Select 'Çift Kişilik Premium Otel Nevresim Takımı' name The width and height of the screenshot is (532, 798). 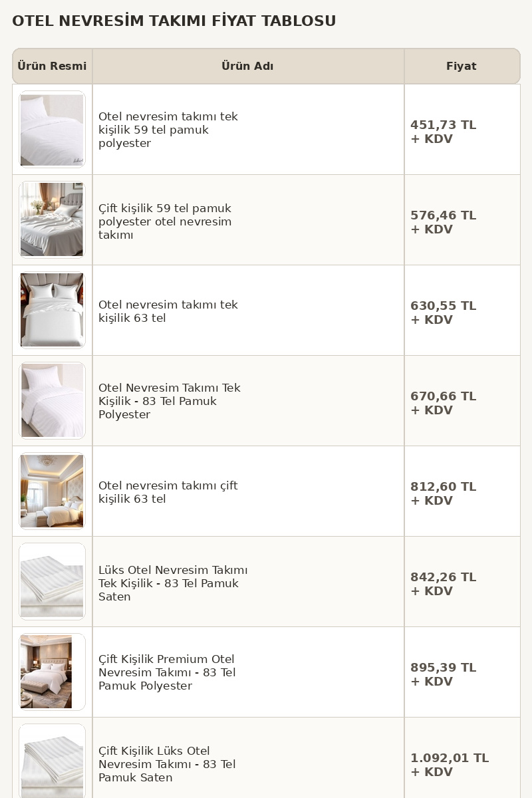coord(167,672)
